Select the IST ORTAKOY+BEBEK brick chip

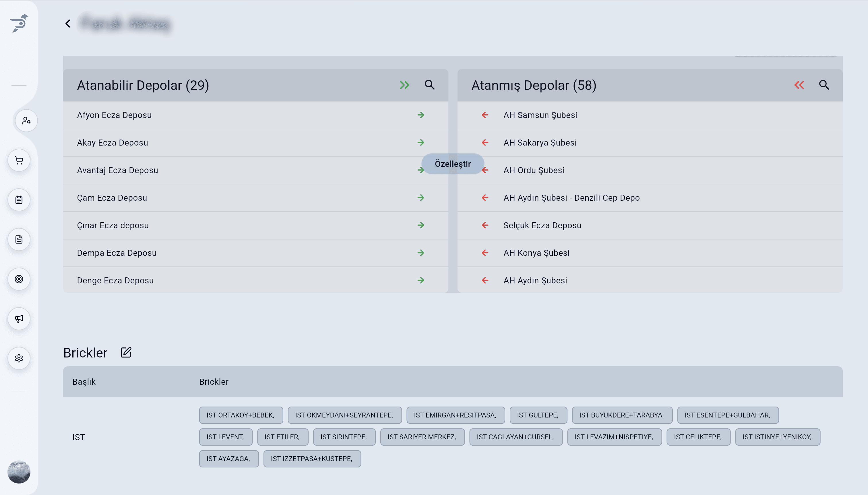pos(241,415)
